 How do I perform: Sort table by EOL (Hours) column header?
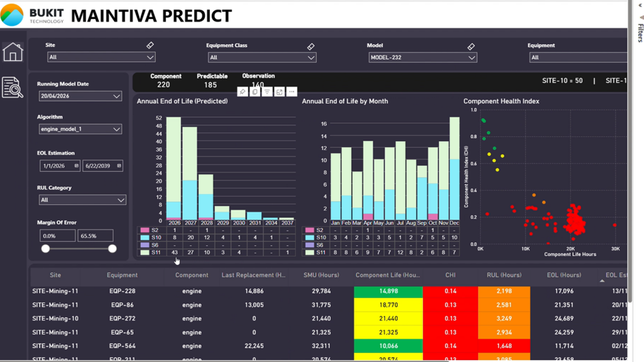point(564,275)
